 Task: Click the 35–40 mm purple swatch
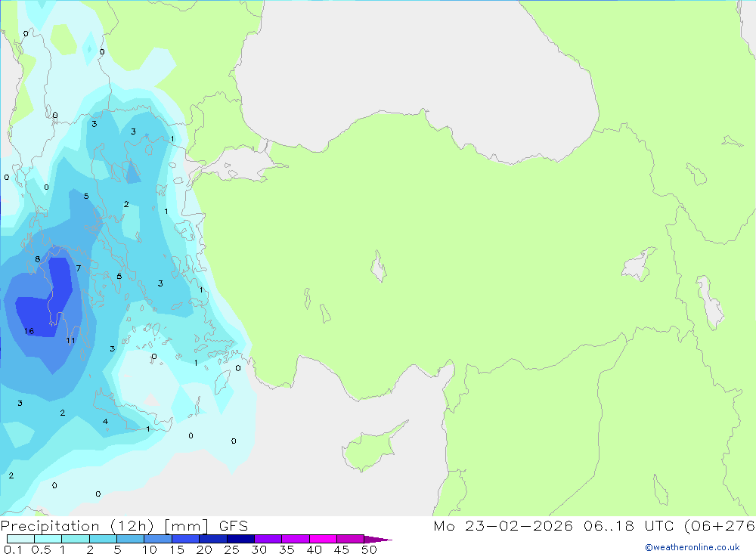(295, 539)
